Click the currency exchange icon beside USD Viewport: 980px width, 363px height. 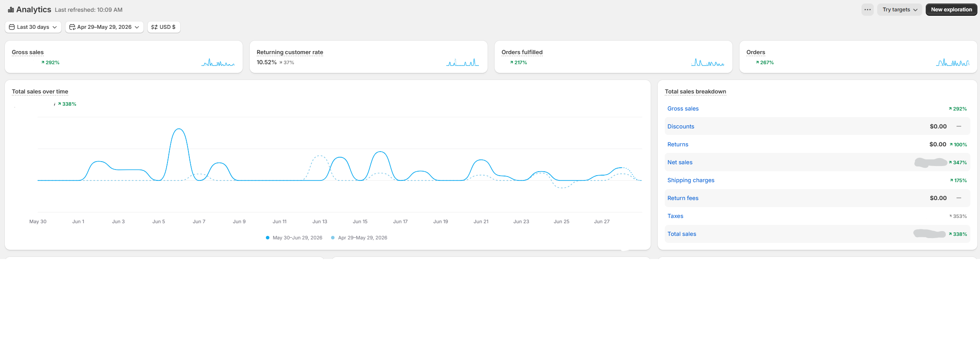coord(154,27)
